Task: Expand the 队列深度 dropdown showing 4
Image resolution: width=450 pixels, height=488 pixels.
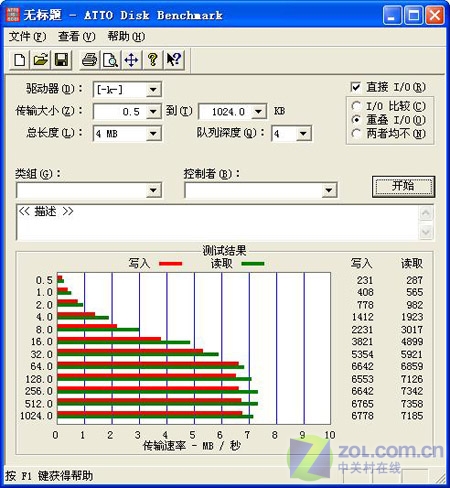Action: (x=303, y=134)
